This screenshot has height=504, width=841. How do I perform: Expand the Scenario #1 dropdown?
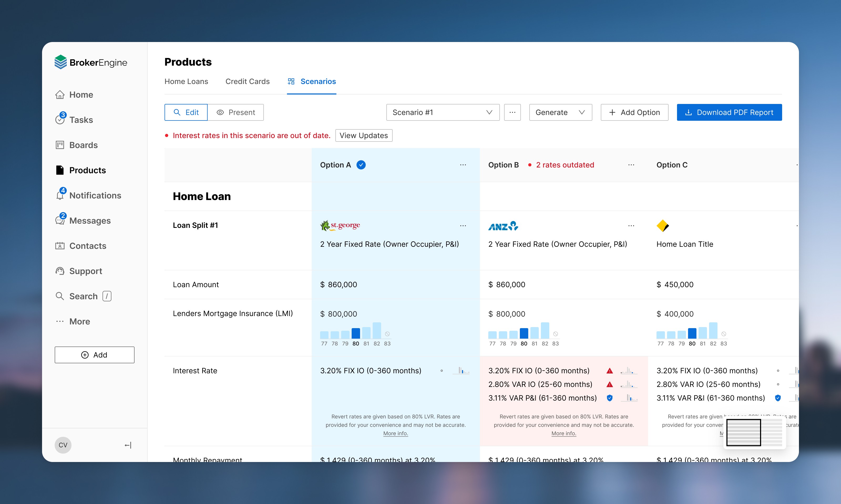tap(443, 112)
